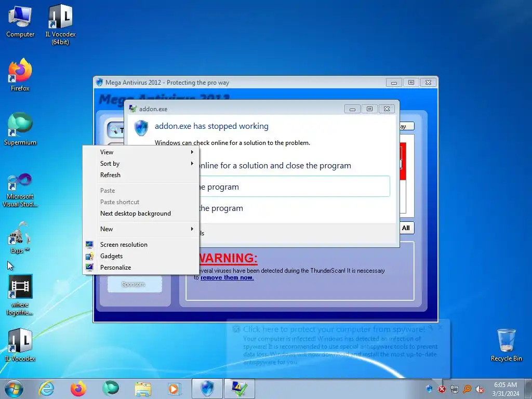Viewport: 532px width, 399px height.
Task: Click the orange magnifier tray icon
Action: pyautogui.click(x=467, y=389)
